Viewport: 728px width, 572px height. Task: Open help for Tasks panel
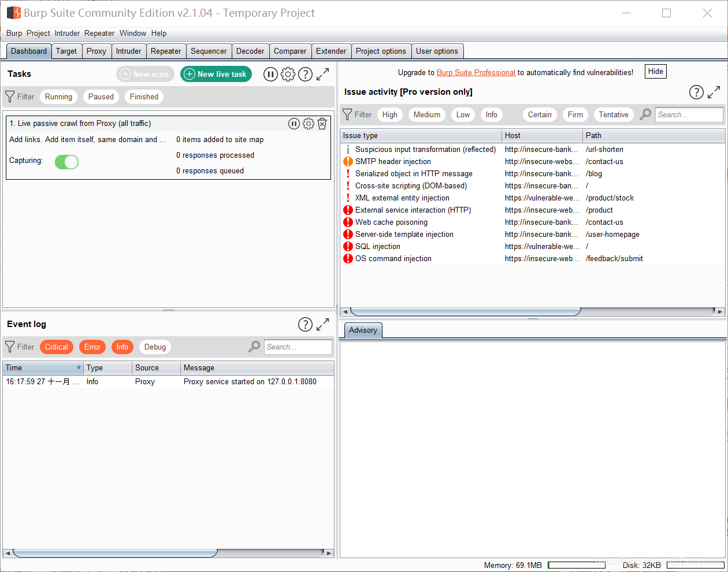[305, 74]
